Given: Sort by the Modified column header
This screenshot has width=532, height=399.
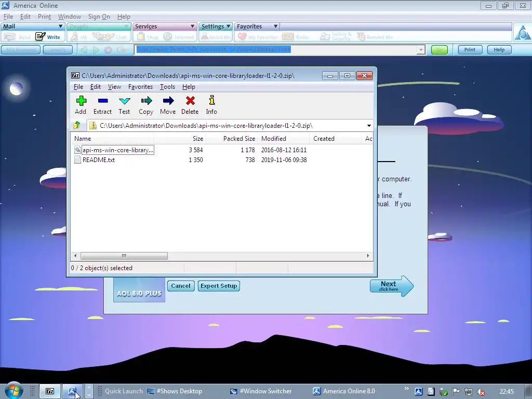Looking at the screenshot, I should coord(284,139).
